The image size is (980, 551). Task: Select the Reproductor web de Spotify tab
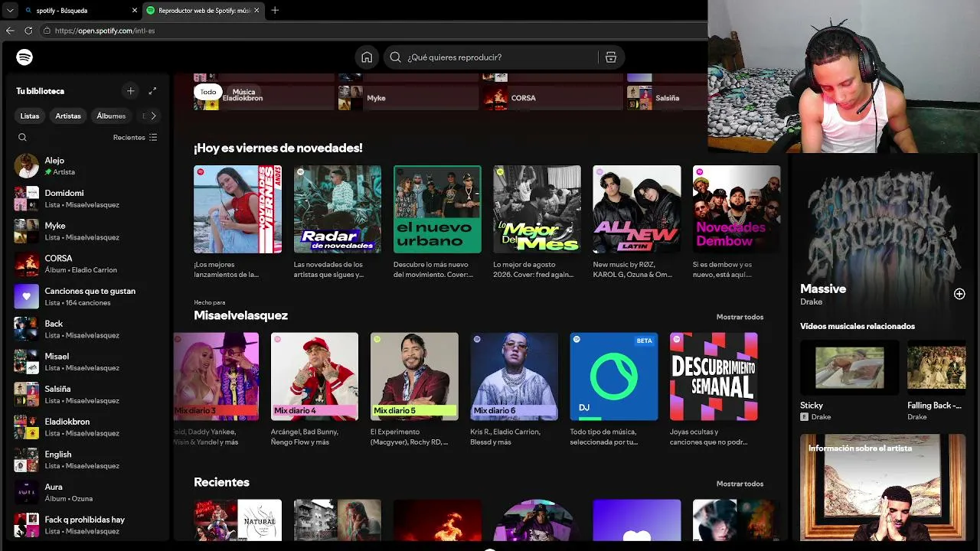204,11
